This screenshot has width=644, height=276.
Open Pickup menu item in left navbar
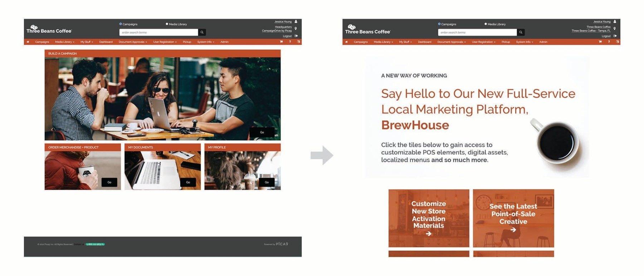point(187,42)
